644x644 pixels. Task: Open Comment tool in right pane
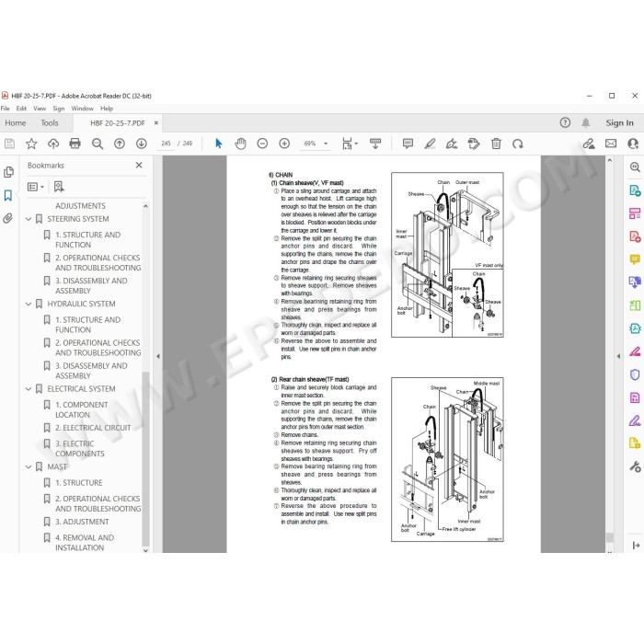click(x=635, y=259)
